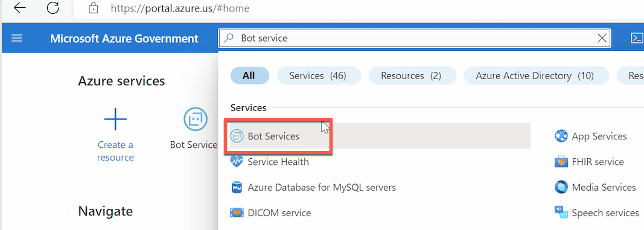The width and height of the screenshot is (644, 230).
Task: Focus the portal search field with Bot service
Action: 415,38
